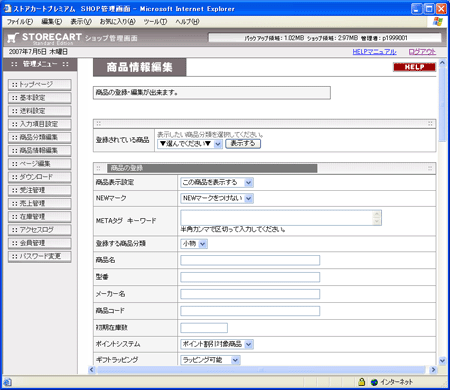The height and width of the screenshot is (390, 450).
Task: Open アクセスログ from the admin menu
Action: click(x=40, y=230)
